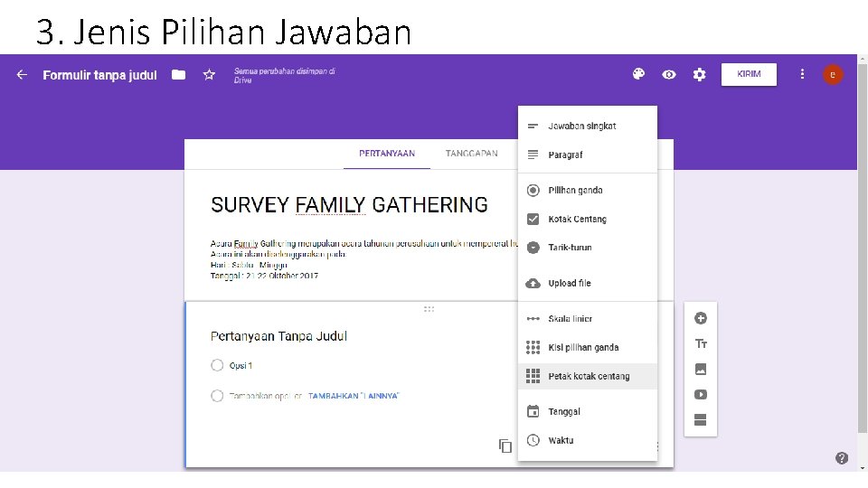Choose Pilihan ganda from the menu
This screenshot has width=868, height=488.
point(588,191)
